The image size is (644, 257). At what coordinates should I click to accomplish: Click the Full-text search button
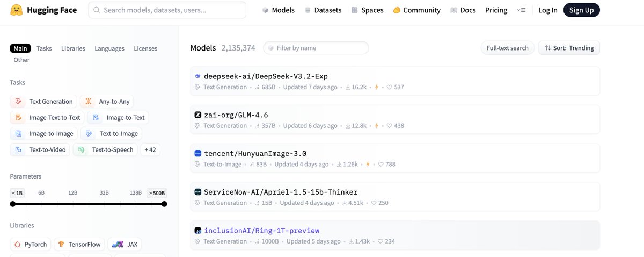pos(508,48)
